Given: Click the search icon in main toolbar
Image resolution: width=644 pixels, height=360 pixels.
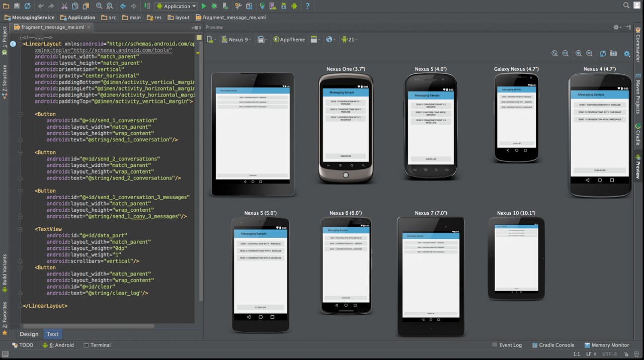Looking at the screenshot, I should (x=625, y=6).
